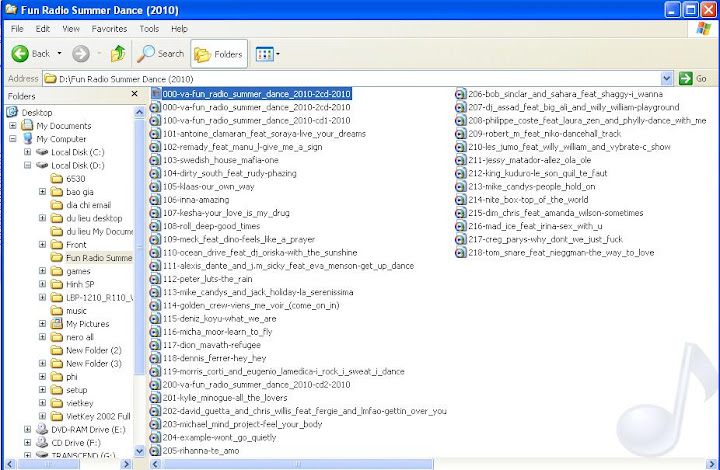This screenshot has height=470, width=720.
Task: Expand Local Disk (C:) node
Action: click(28, 152)
